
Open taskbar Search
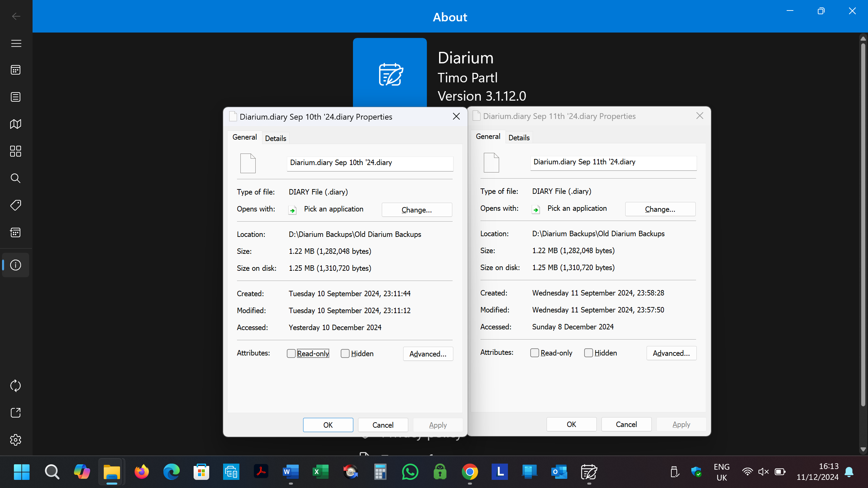pyautogui.click(x=52, y=472)
